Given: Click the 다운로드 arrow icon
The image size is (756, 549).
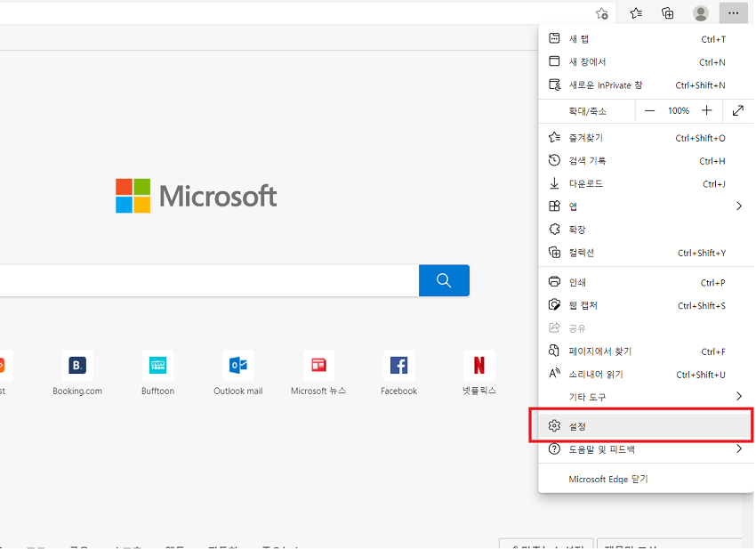Looking at the screenshot, I should 554,182.
